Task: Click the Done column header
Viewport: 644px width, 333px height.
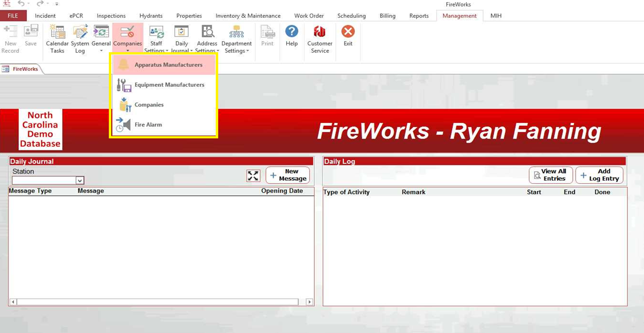Action: 603,192
